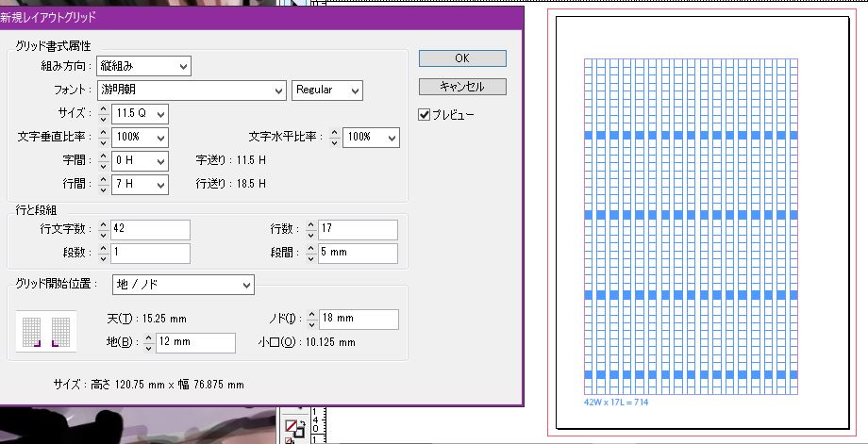This screenshot has height=444, width=868.
Task: Toggle the プレビュー checkbox
Action: pos(424,115)
